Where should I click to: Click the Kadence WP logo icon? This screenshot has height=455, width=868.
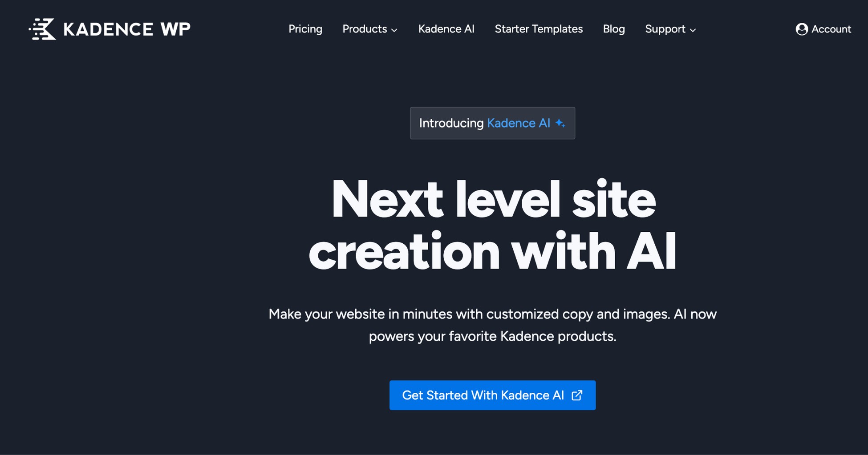tap(42, 29)
